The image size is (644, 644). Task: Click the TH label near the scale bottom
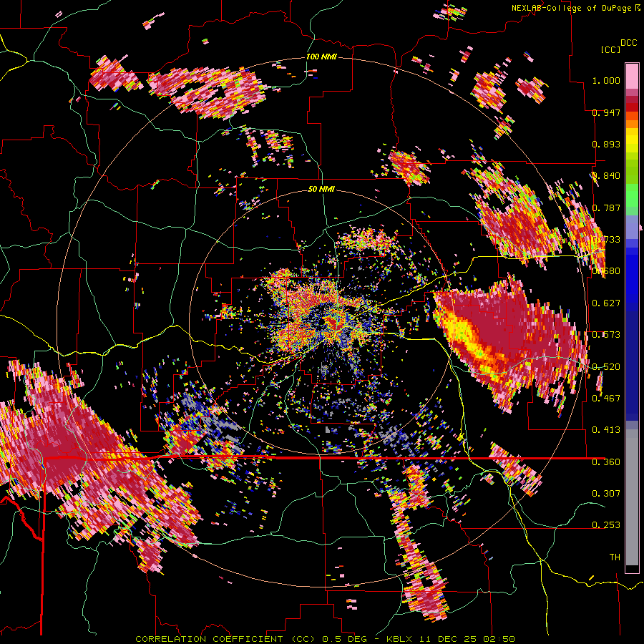click(x=615, y=557)
